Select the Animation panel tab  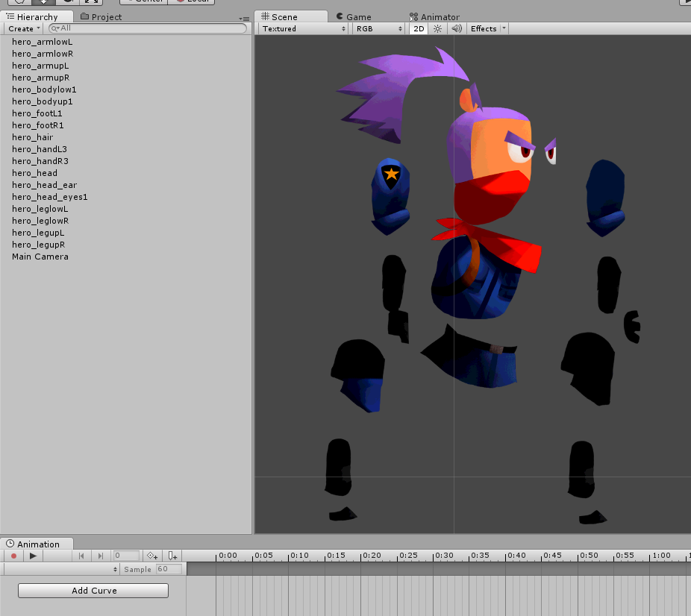[37, 544]
